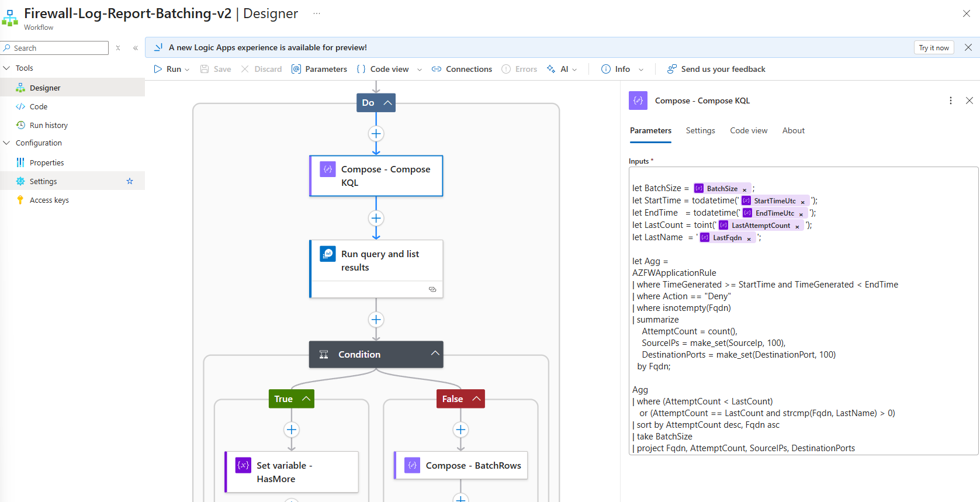Remove the BatchSize token from inputs
This screenshot has width=980, height=502.
(744, 189)
